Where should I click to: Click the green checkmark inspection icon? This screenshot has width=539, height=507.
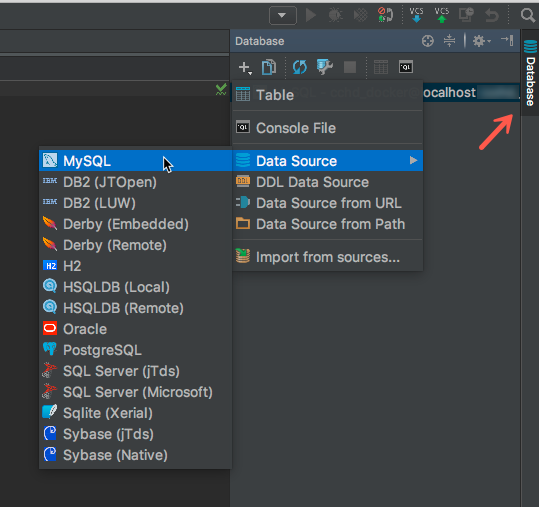(x=221, y=89)
